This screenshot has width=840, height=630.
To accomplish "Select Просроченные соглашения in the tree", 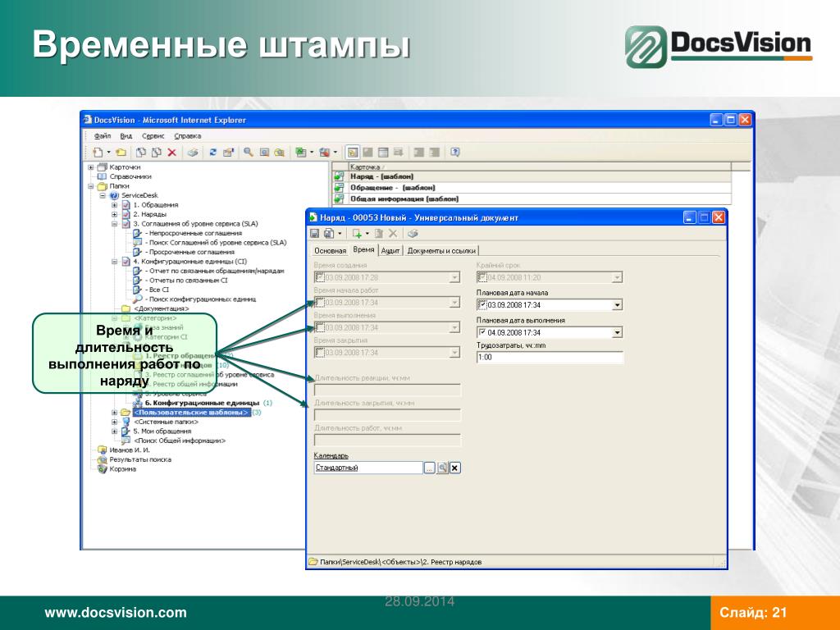I will (x=191, y=252).
